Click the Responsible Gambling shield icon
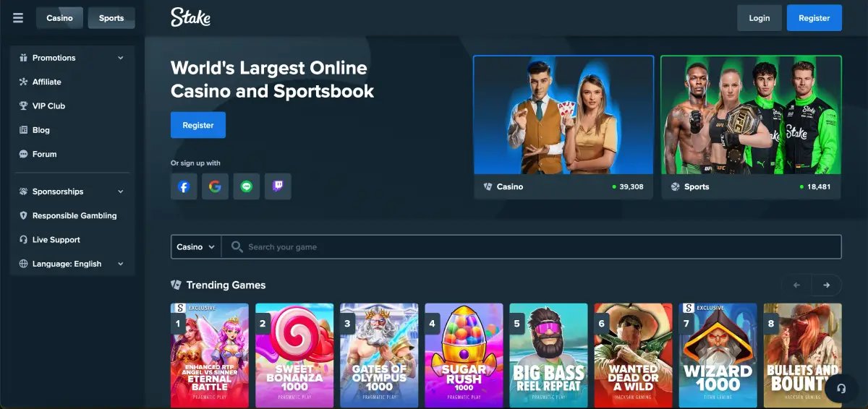The width and height of the screenshot is (868, 409). tap(24, 215)
